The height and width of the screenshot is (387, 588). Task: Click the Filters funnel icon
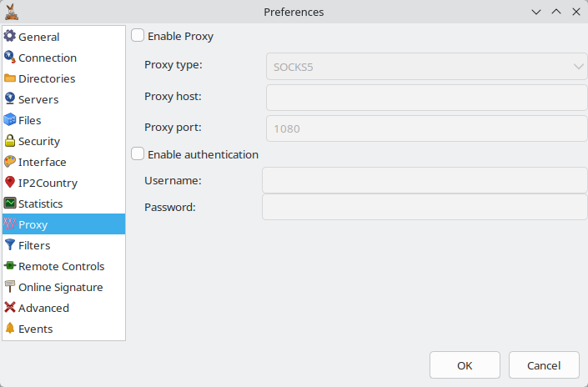(10, 245)
